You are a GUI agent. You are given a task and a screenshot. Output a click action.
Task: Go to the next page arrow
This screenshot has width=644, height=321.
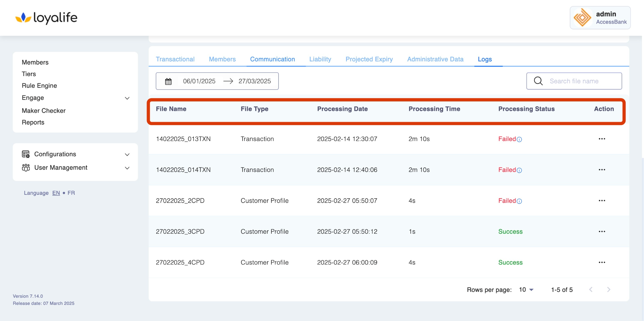click(608, 290)
